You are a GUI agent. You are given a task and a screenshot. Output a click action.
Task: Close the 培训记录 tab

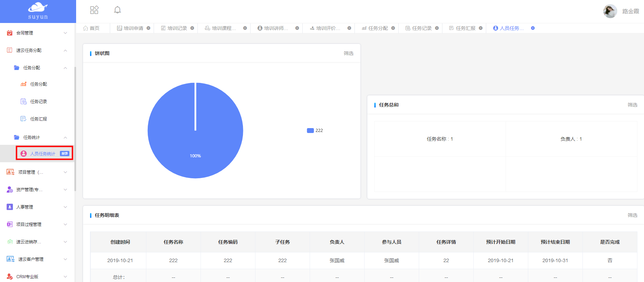(192, 28)
